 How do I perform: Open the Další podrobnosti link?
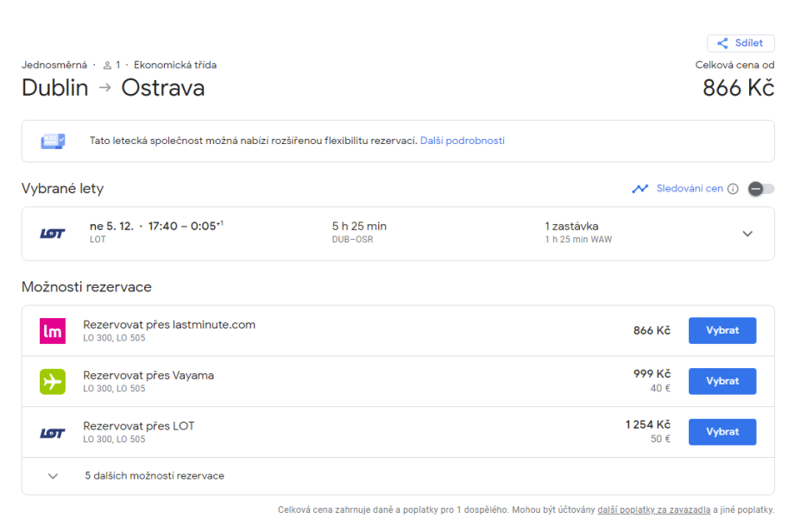[462, 141]
